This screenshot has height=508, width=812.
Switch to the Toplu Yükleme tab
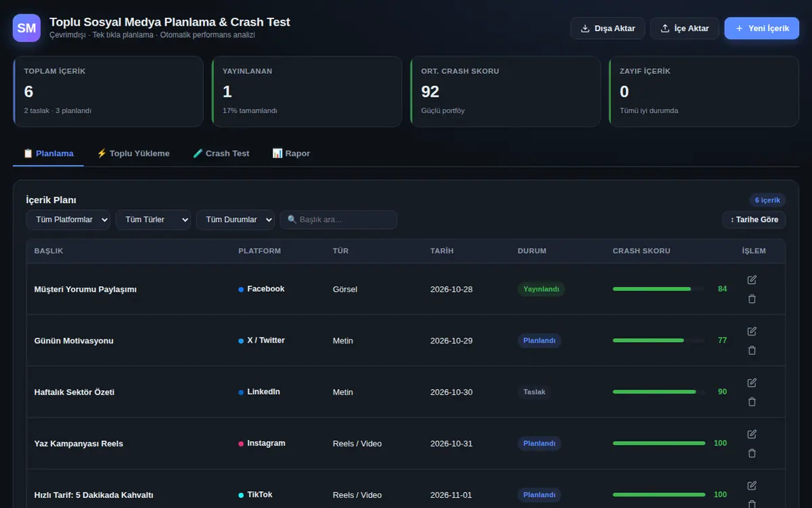coord(133,154)
